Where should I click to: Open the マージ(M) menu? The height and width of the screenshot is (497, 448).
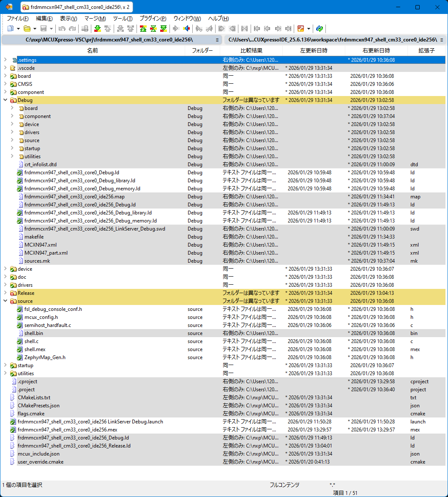[95, 19]
